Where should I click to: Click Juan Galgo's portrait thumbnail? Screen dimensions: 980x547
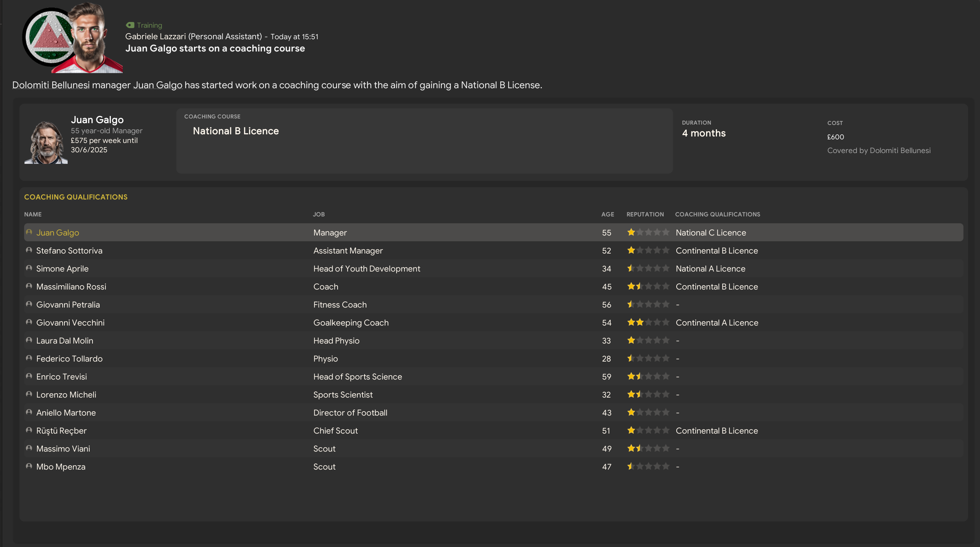[46, 143]
